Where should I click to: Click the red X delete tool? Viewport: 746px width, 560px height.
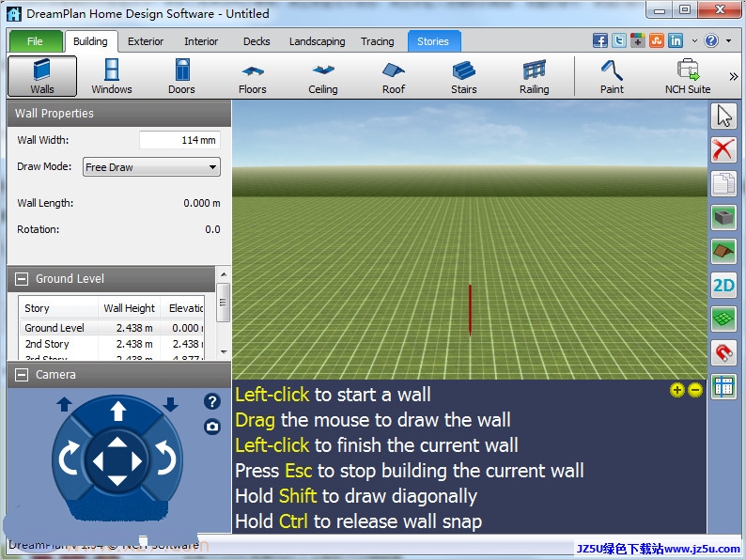(x=723, y=148)
